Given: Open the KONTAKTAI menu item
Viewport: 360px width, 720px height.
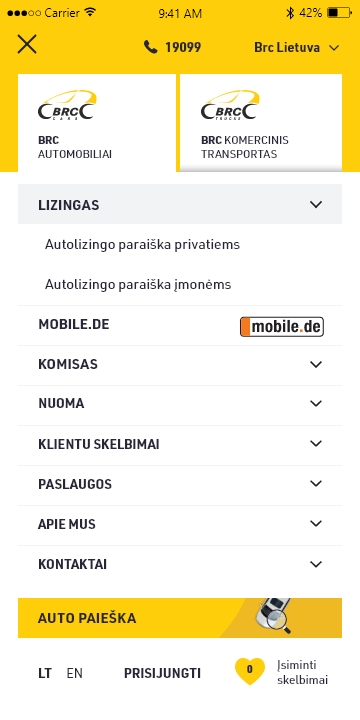Looking at the screenshot, I should pos(180,564).
